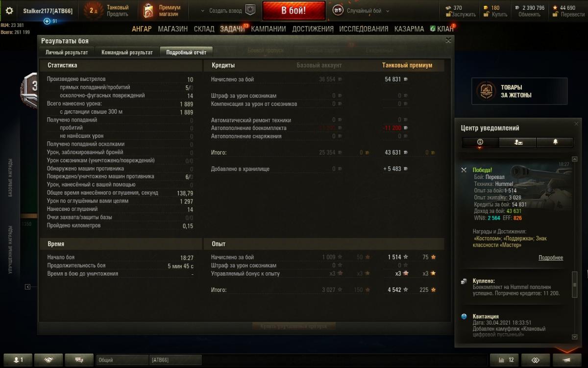The height and width of the screenshot is (368, 588).
Task: Start battle with В бой! button
Action: pos(294,11)
